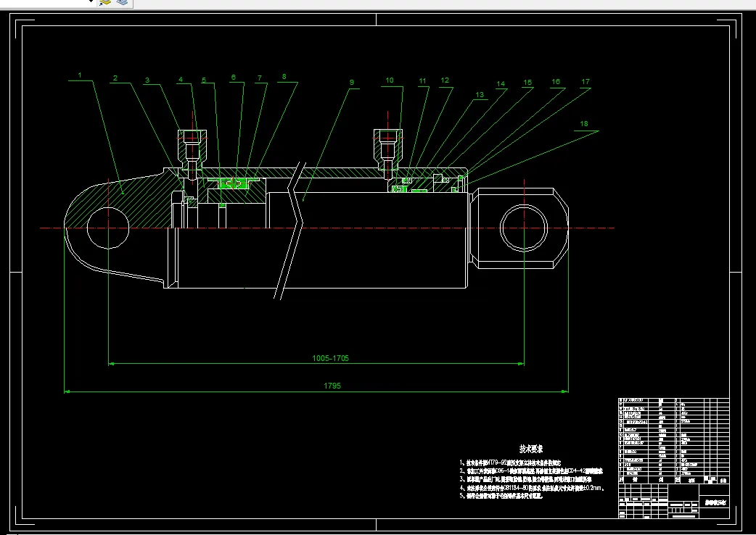
Task: Select part balloon number 17
Action: [x=586, y=82]
